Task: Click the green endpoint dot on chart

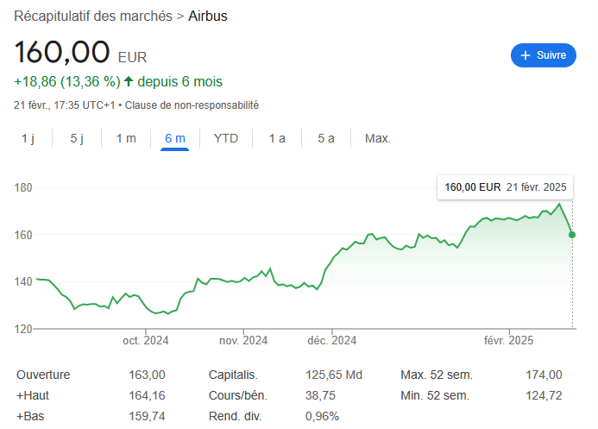Action: [x=572, y=235]
